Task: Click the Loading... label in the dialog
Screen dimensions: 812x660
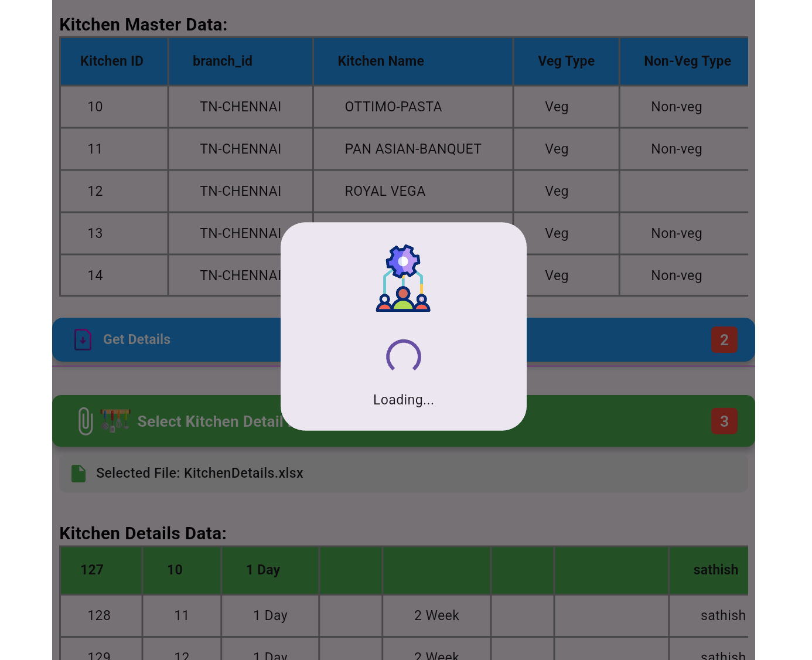Action: (x=404, y=400)
